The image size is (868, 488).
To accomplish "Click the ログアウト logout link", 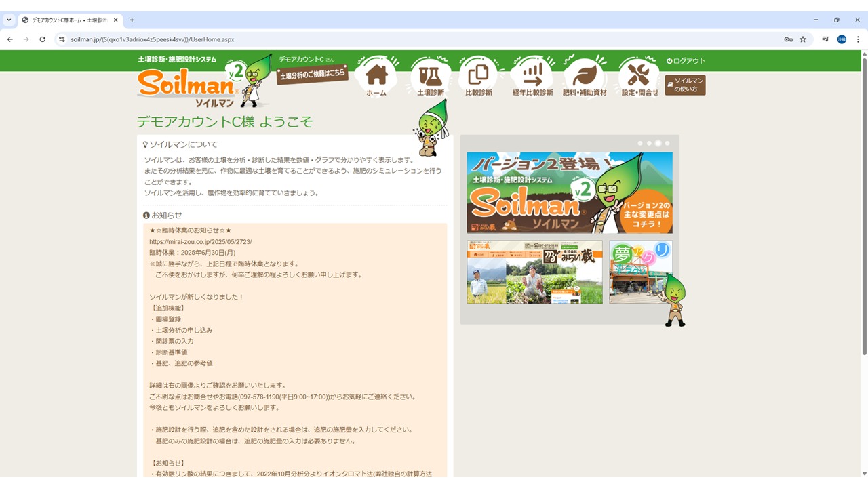I will click(x=686, y=61).
